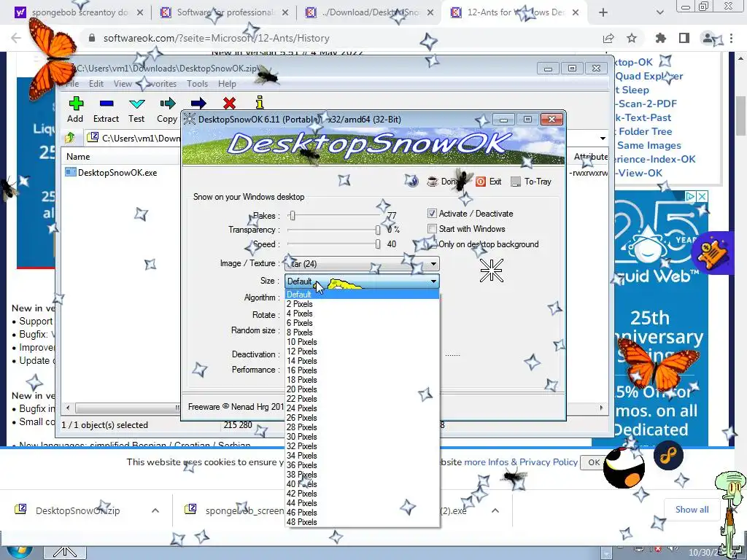The width and height of the screenshot is (747, 560).
Task: Switch to the Software for professional tab
Action: coord(225,12)
